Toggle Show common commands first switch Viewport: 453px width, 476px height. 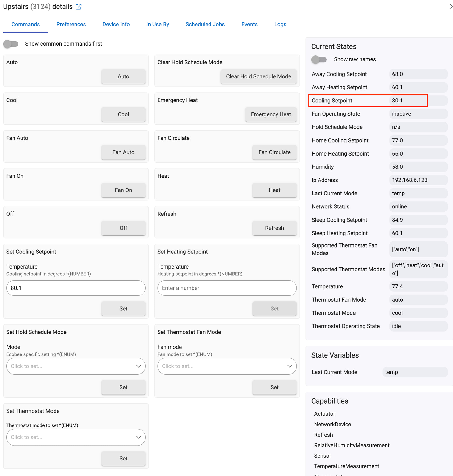(x=11, y=44)
